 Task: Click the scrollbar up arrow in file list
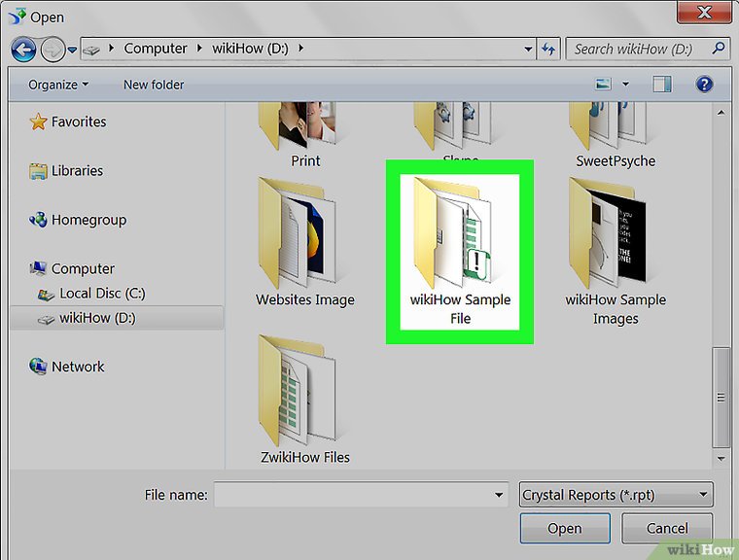(721, 113)
